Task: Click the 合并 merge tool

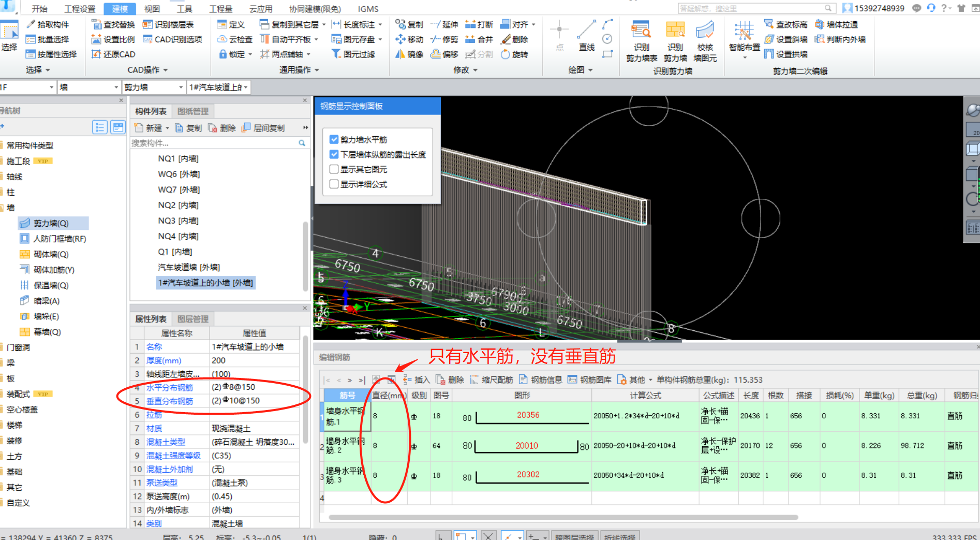Action: pos(479,39)
